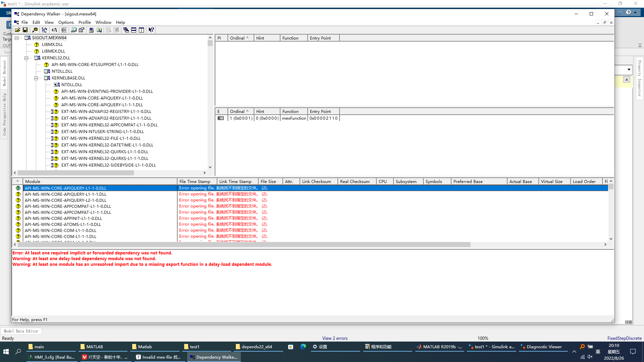Click the context Help pointer icon
Image resolution: width=644 pixels, height=362 pixels.
click(x=151, y=30)
